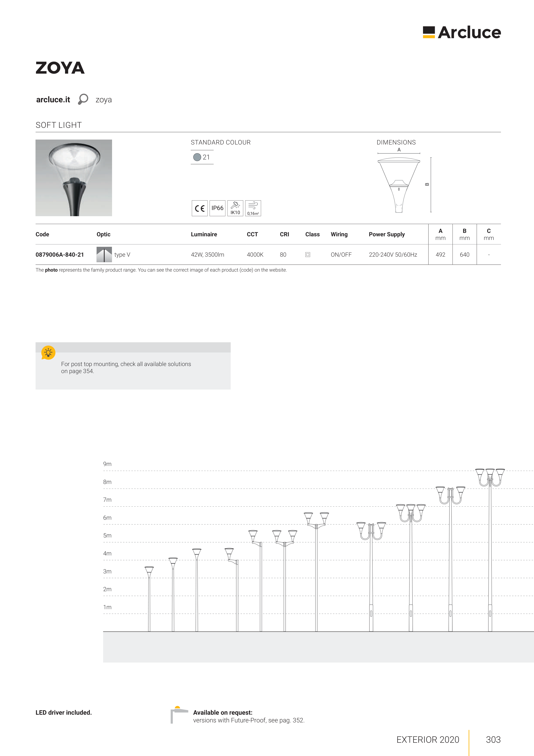The image size is (534, 756).
Task: Click the magnifying glass search icon
Action: (x=83, y=99)
